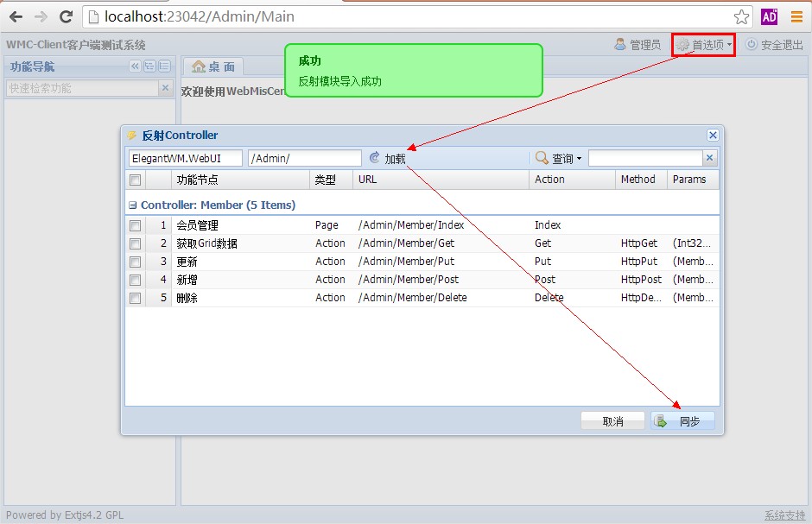Switch to the 桌面 tab
812x524 pixels.
(213, 66)
